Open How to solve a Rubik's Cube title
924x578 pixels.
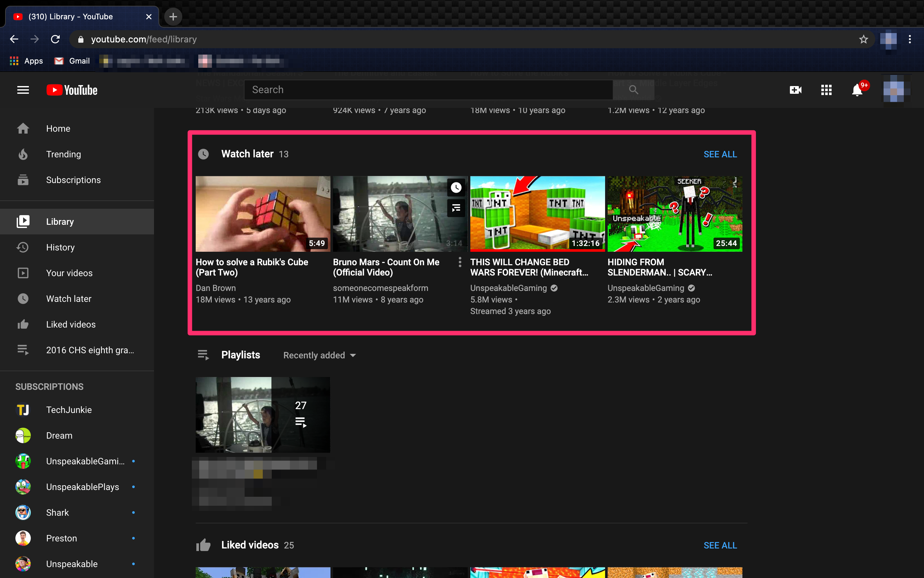[x=252, y=267]
